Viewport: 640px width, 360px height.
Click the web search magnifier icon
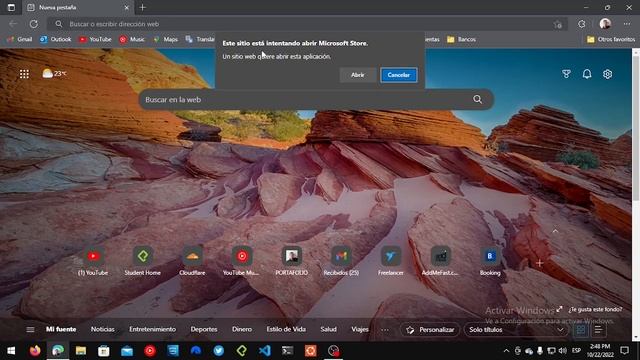click(478, 99)
